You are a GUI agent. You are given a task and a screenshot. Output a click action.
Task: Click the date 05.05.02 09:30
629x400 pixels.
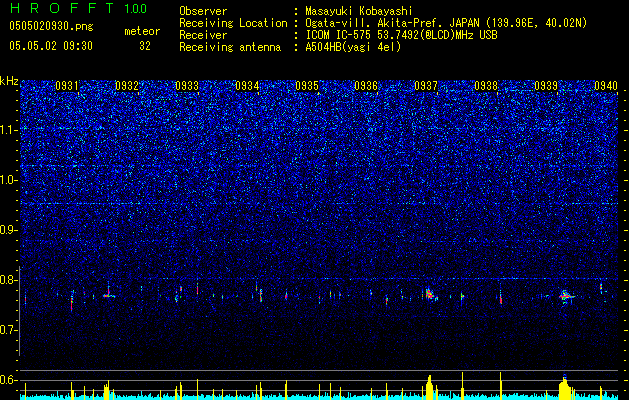pyautogui.click(x=51, y=46)
